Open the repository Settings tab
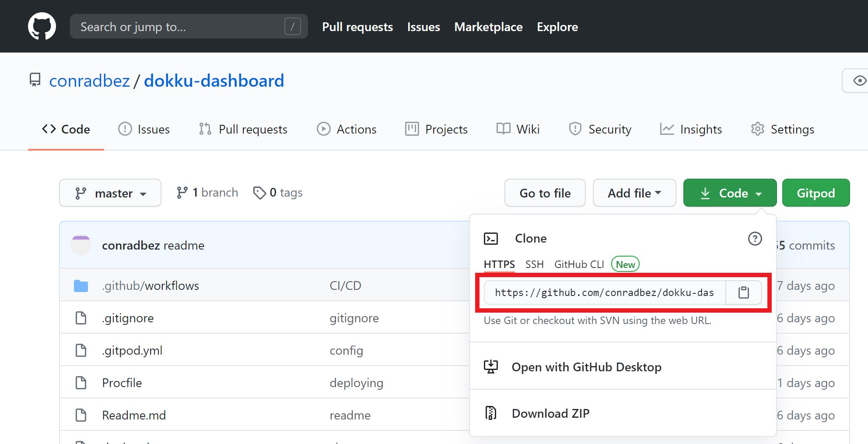The width and height of the screenshot is (868, 444). coord(782,129)
